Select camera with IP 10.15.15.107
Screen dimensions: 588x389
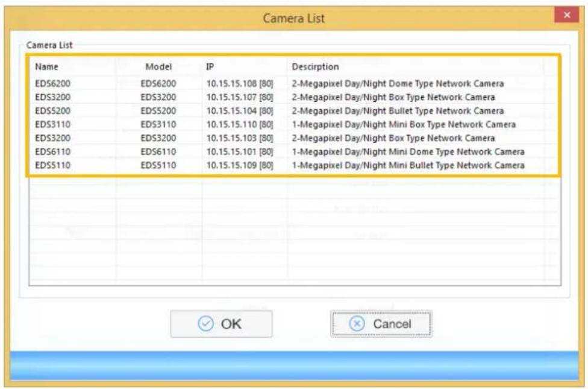click(x=240, y=97)
